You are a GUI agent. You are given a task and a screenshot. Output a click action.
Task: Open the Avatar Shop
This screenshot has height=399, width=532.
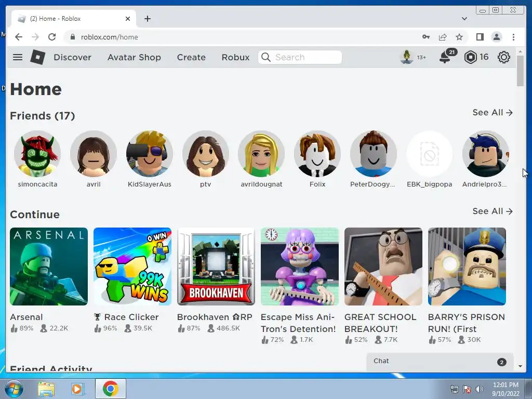click(x=134, y=57)
